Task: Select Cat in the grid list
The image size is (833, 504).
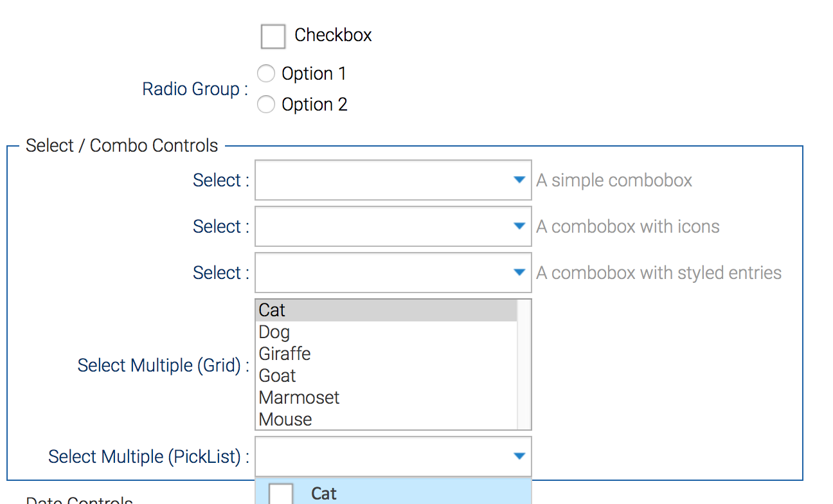Action: click(x=386, y=310)
